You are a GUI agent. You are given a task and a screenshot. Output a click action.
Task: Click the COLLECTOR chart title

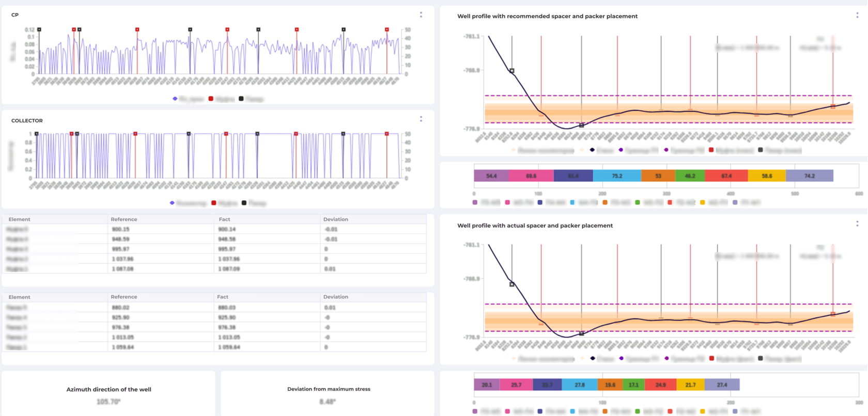(27, 121)
